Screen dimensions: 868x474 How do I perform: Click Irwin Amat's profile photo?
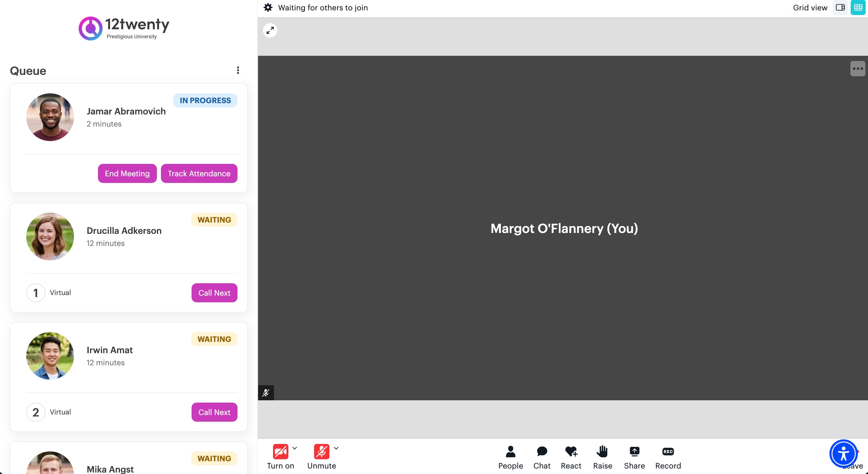[50, 356]
